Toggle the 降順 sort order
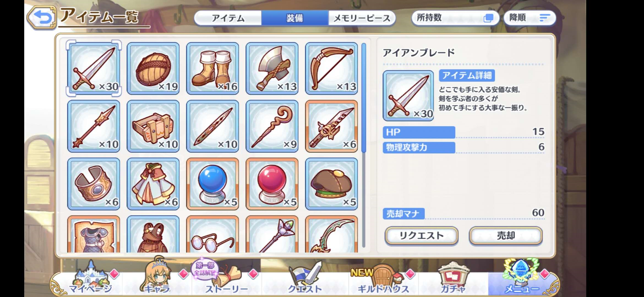644x297 pixels. [x=530, y=18]
